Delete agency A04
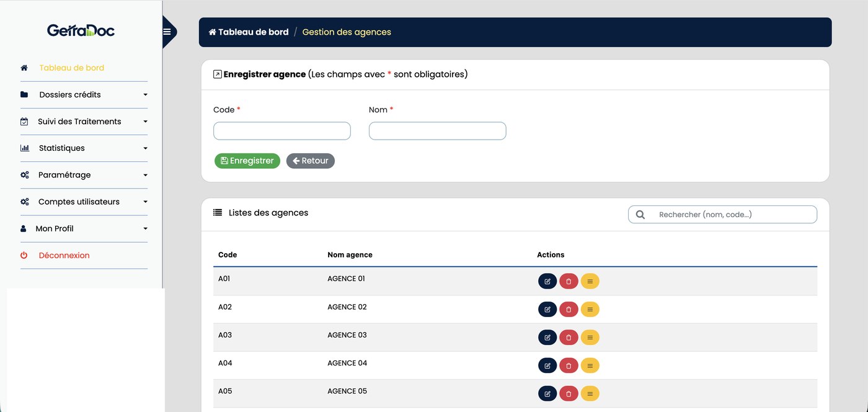The image size is (868, 412). (x=569, y=366)
